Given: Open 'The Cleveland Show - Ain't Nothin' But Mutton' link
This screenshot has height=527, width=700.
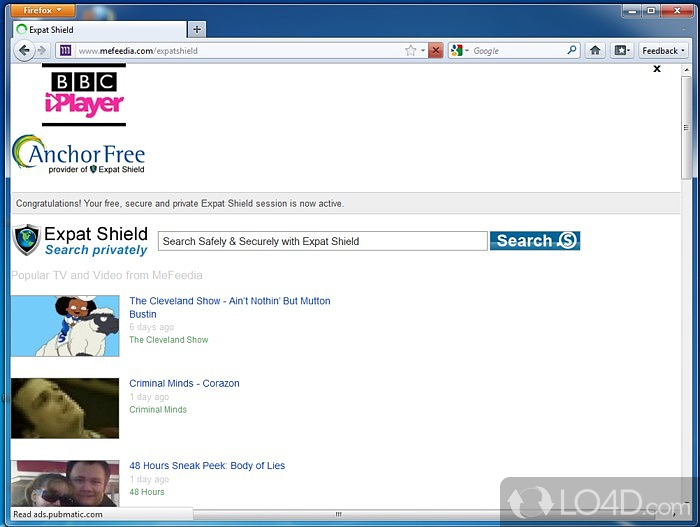Looking at the screenshot, I should pos(230,307).
